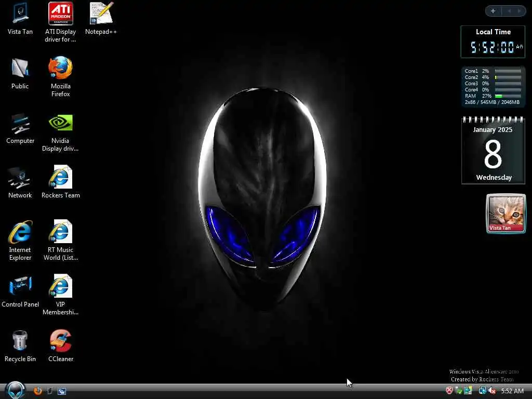This screenshot has height=399, width=532.
Task: Open the taskbar clock showing 5:52 AM
Action: click(512, 391)
